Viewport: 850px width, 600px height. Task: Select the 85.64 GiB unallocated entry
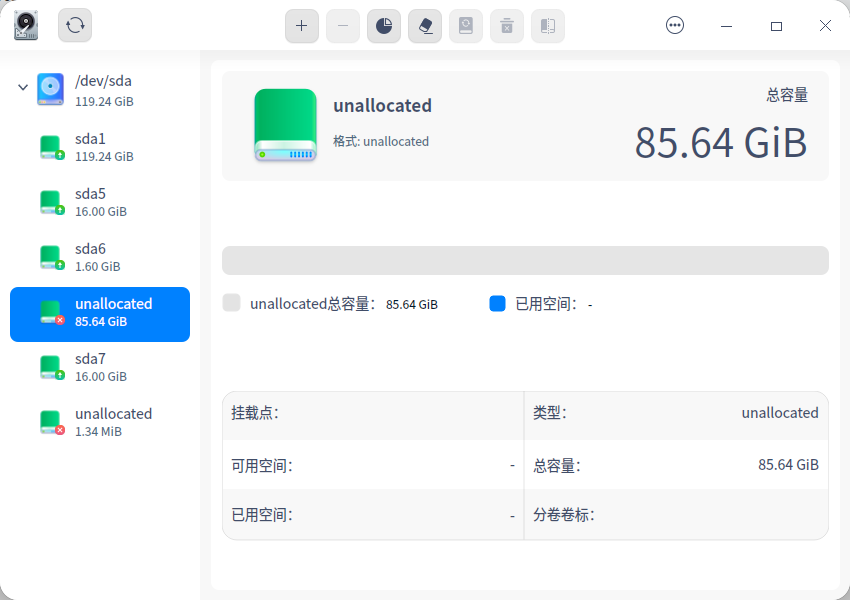coord(100,313)
